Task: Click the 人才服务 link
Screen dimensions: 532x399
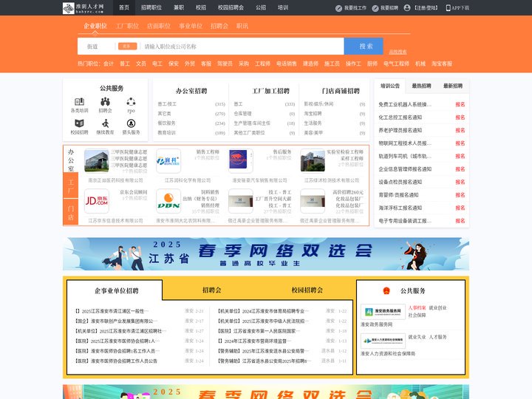Action: coord(437,337)
